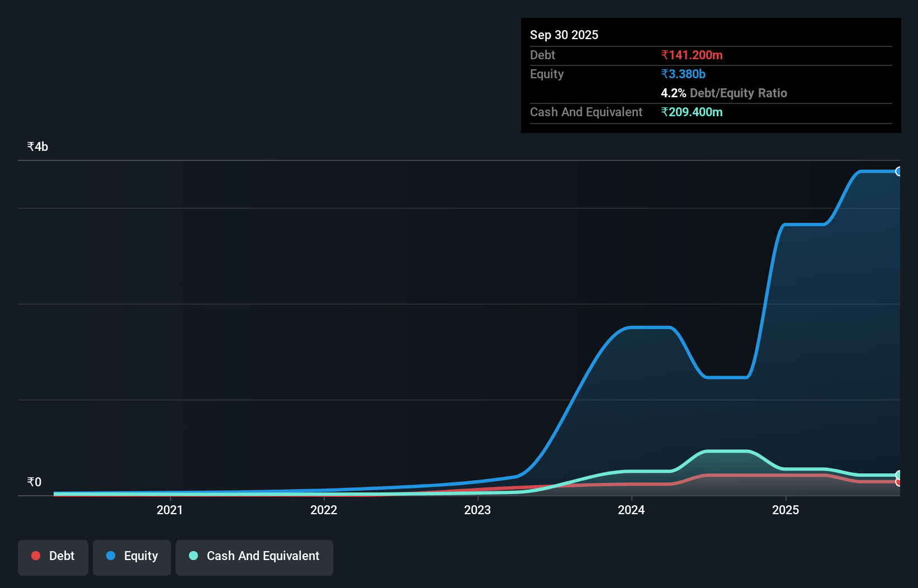Click the blue Equity legend dot icon

coord(111,556)
